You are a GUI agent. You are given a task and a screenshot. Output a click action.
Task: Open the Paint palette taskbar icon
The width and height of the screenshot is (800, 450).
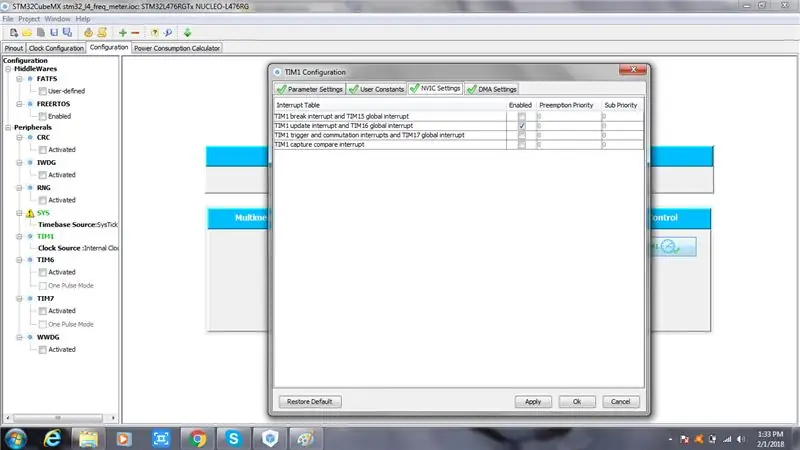pos(306,438)
